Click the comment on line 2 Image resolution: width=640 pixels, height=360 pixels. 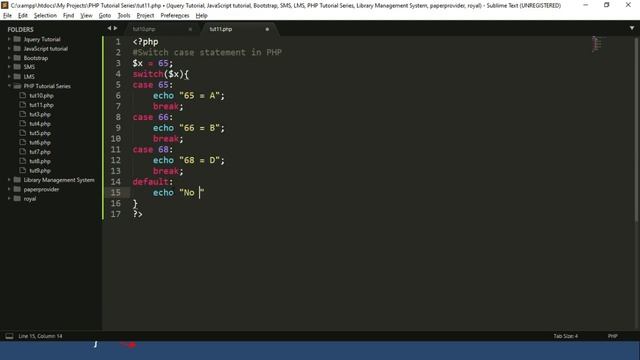tap(207, 52)
